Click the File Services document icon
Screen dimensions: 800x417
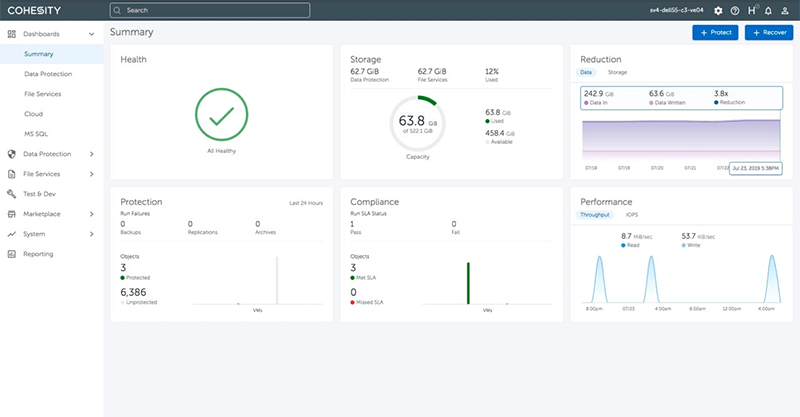pyautogui.click(x=12, y=174)
